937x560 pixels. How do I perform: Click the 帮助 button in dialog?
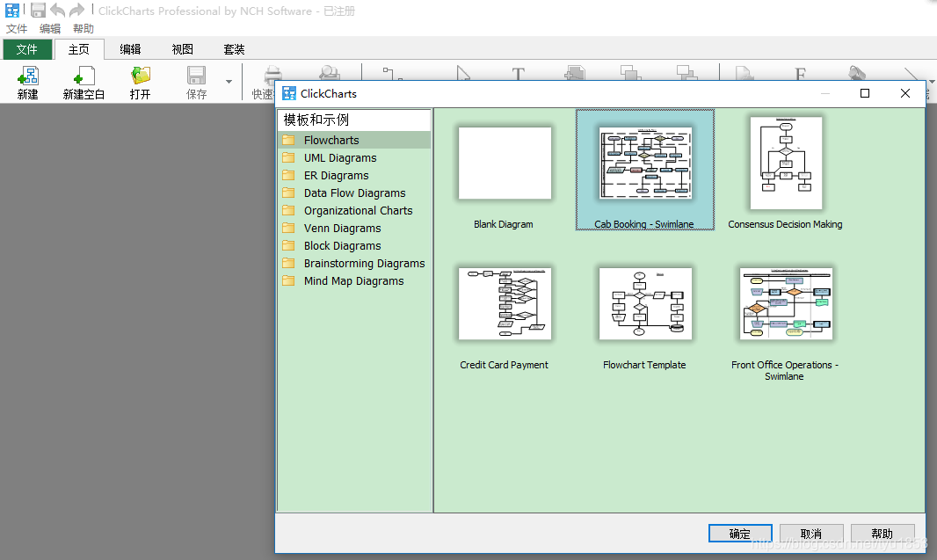coord(883,533)
